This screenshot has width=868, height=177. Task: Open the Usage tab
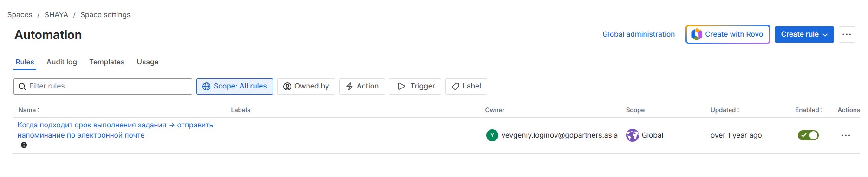148,62
